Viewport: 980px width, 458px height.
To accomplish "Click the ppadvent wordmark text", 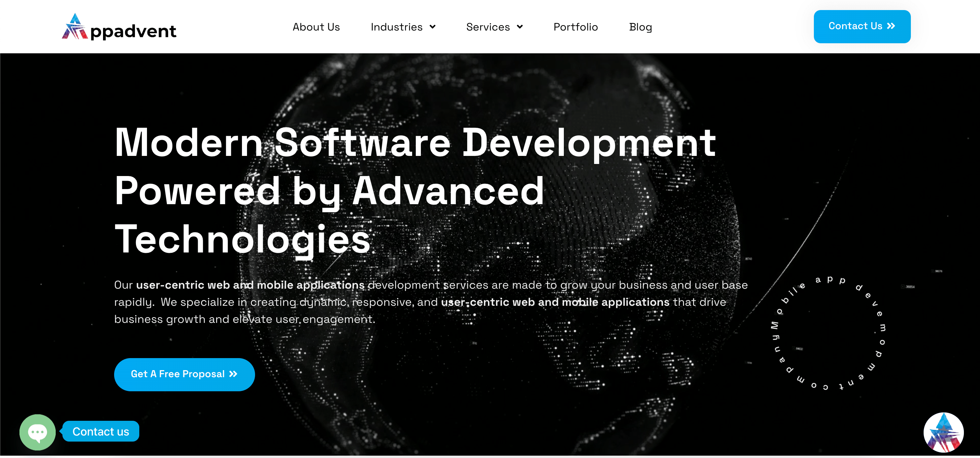I will click(x=134, y=32).
